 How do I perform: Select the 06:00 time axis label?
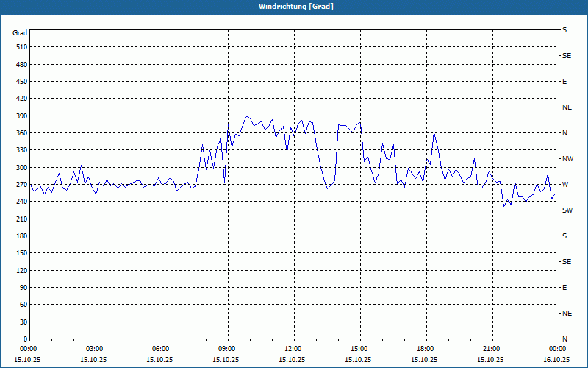click(x=160, y=349)
